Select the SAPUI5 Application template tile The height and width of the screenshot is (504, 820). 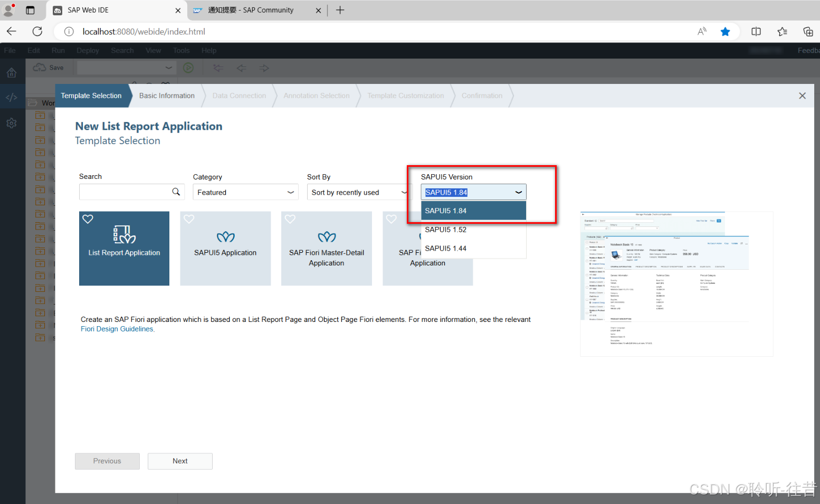coord(225,249)
